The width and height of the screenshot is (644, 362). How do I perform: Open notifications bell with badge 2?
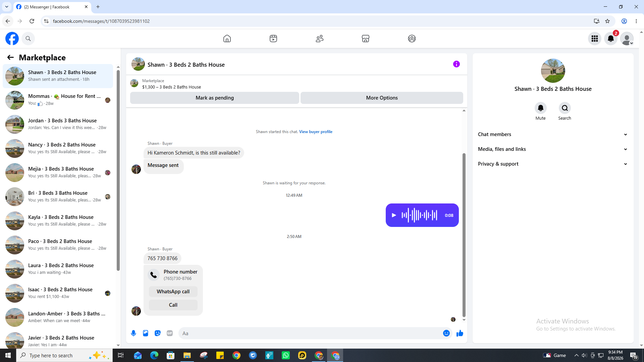611,39
